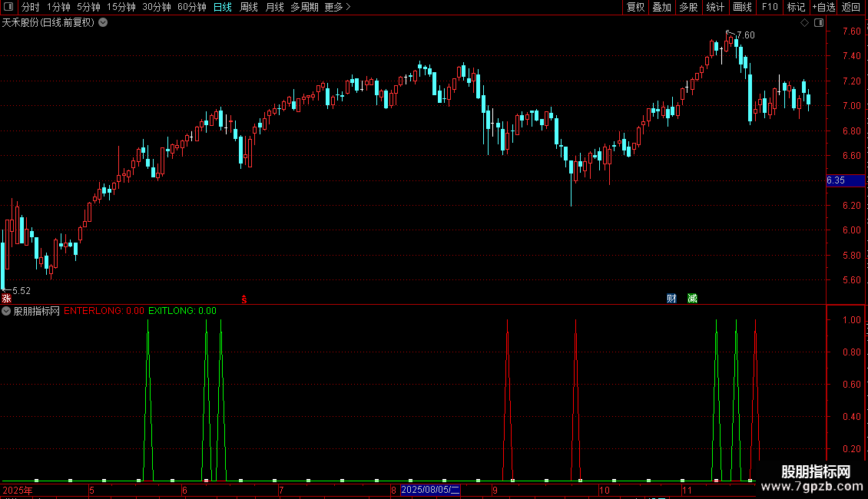Open the 财 financial report marker
The width and height of the screenshot is (868, 499).
(671, 299)
